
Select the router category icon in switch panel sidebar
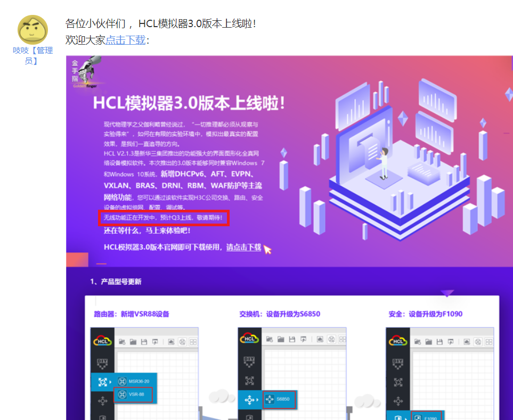click(250, 381)
